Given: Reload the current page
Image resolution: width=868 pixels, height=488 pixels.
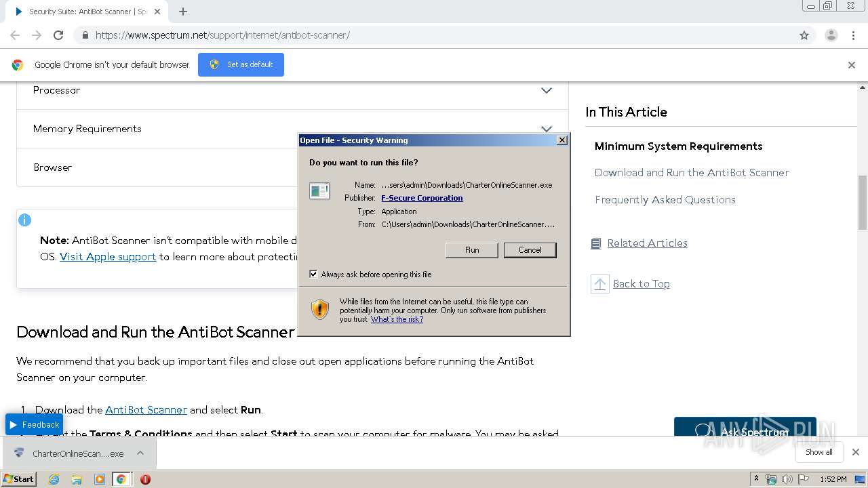Looking at the screenshot, I should coord(58,35).
